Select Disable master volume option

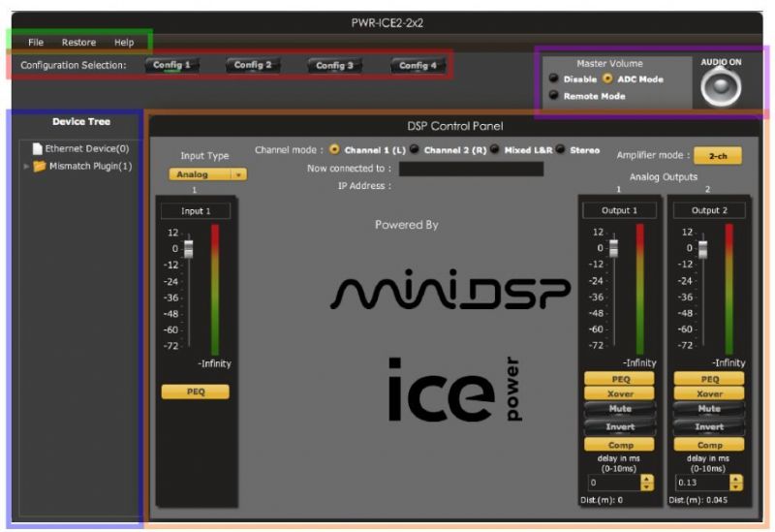[x=554, y=78]
